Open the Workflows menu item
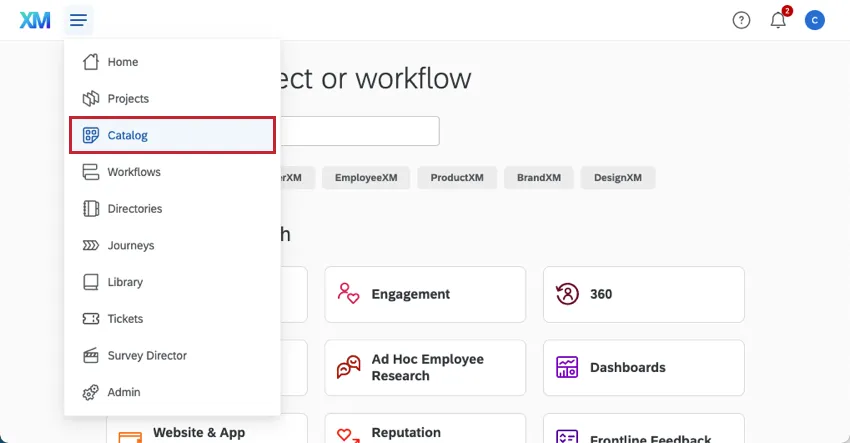The width and height of the screenshot is (850, 443). 134,172
